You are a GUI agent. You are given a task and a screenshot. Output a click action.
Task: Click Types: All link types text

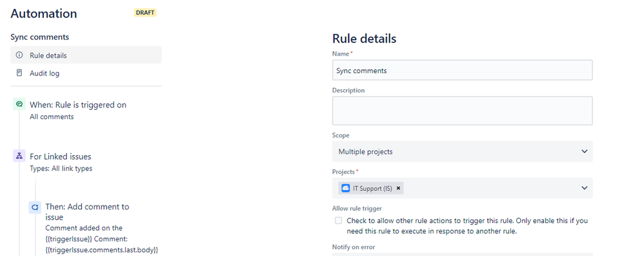coord(61,168)
